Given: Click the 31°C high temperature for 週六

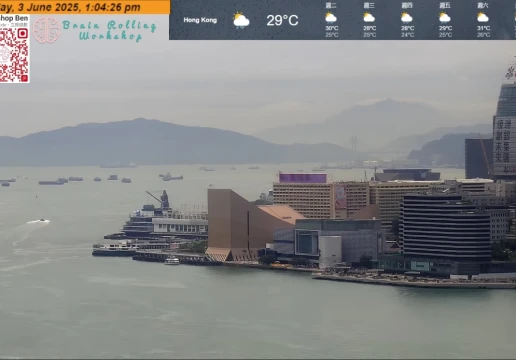Looking at the screenshot, I should click(x=483, y=28).
